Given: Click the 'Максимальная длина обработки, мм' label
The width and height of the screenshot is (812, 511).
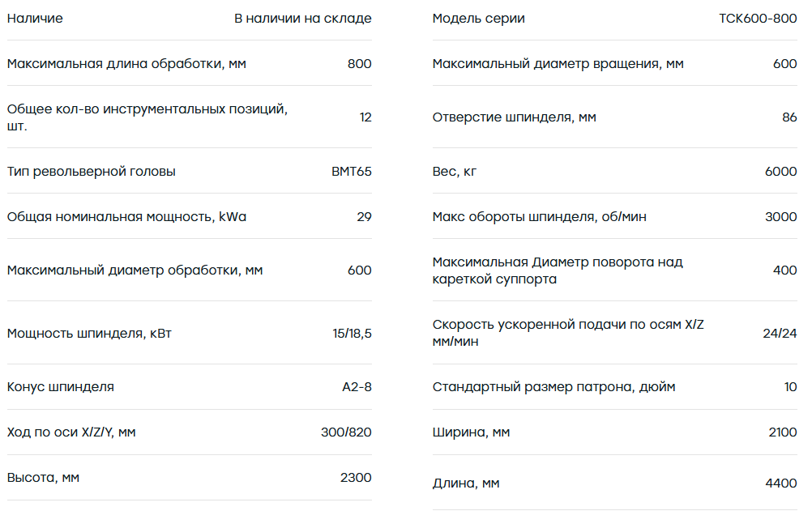Looking at the screenshot, I should 126,64.
